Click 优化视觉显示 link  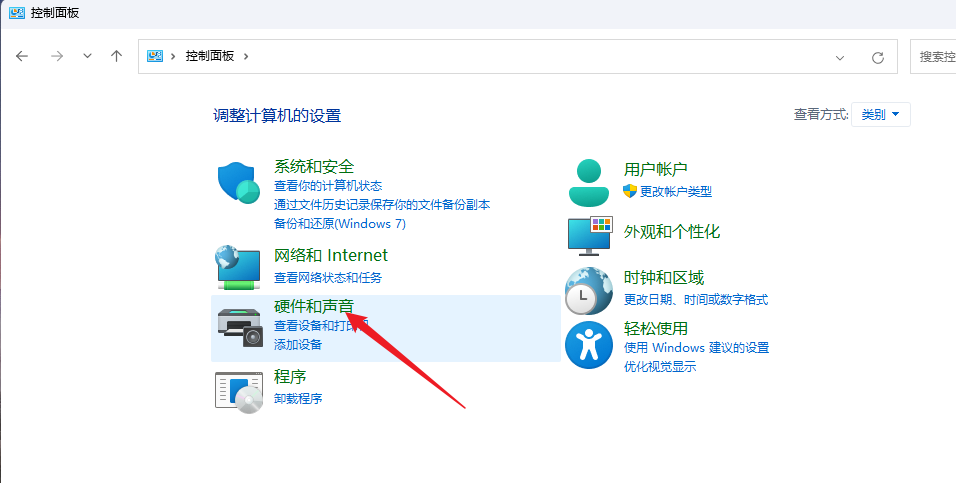point(660,367)
